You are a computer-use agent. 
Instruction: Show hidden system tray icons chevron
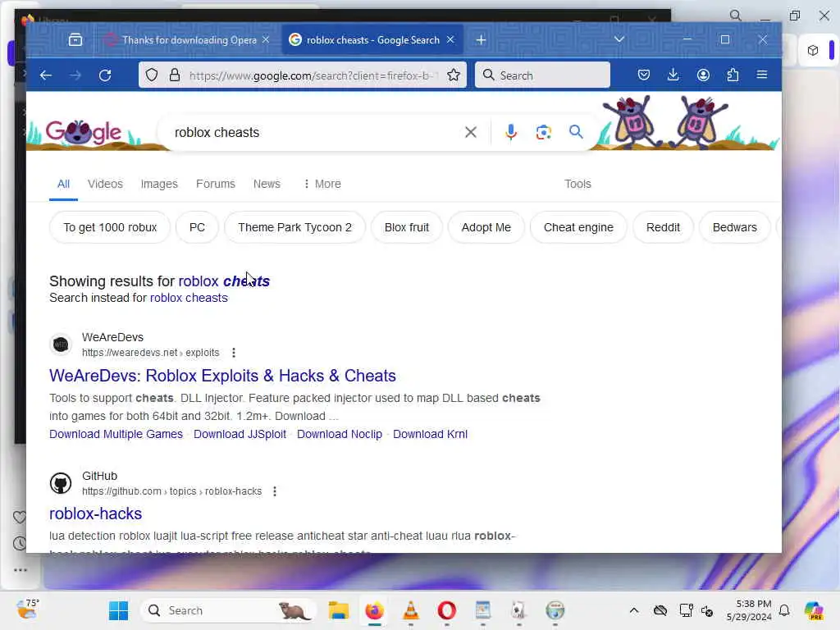[634, 610]
